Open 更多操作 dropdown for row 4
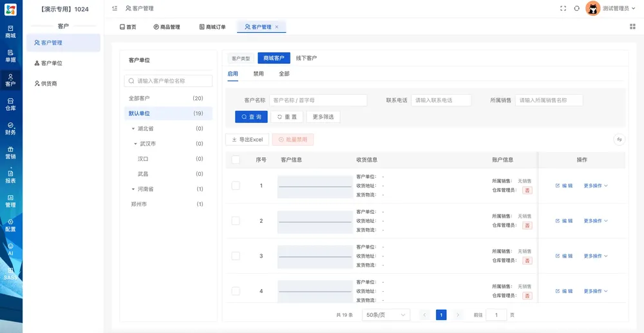Screen dimensions: 644x333 596,291
